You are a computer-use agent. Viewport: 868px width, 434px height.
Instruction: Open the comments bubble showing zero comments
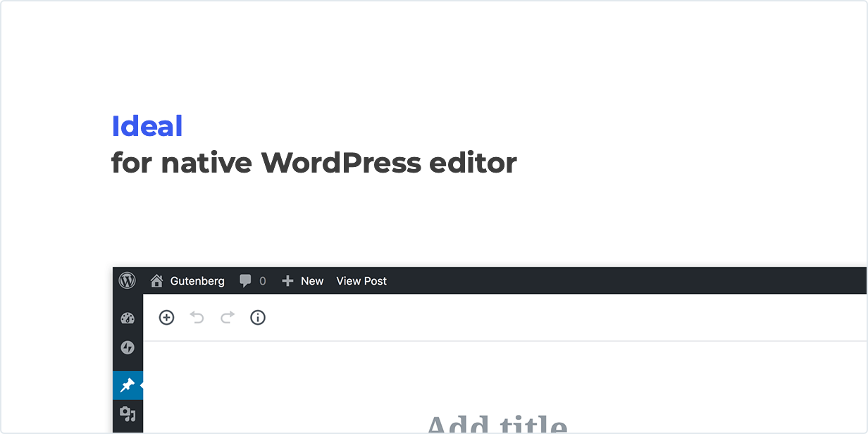[252, 280]
